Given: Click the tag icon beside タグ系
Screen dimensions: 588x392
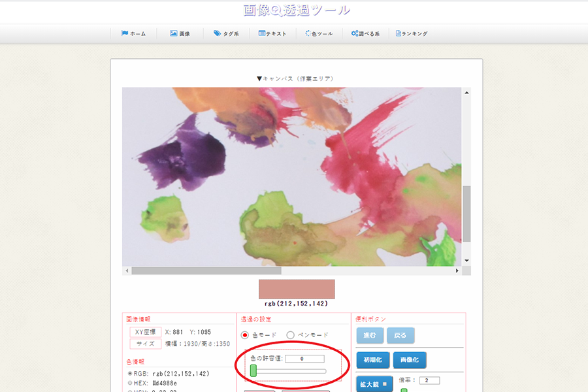Looking at the screenshot, I should coord(217,33).
